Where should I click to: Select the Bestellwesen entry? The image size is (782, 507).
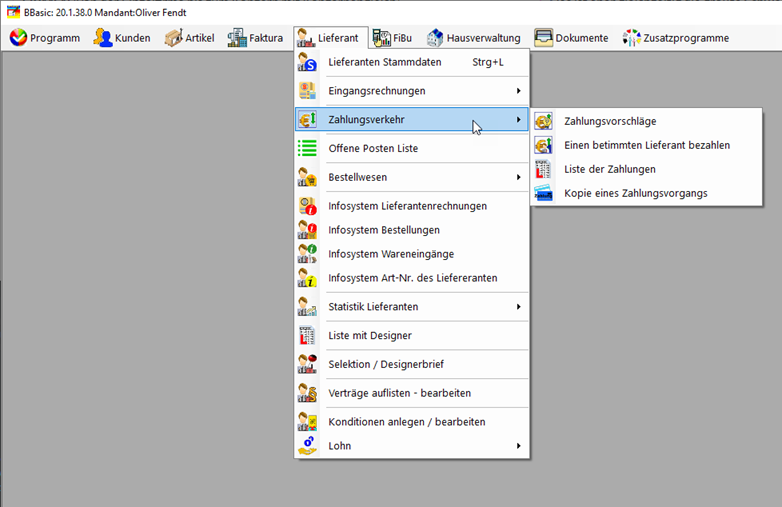[x=412, y=177]
